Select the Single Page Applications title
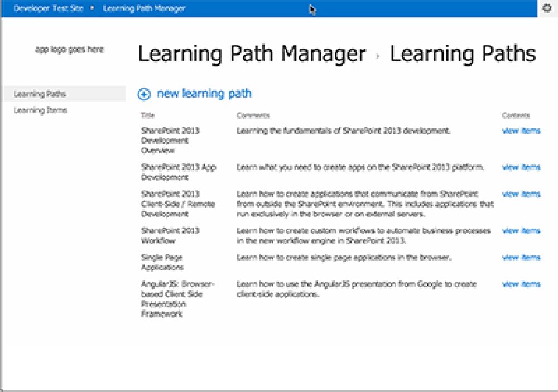Screen dimensions: 558x392 point(162,262)
